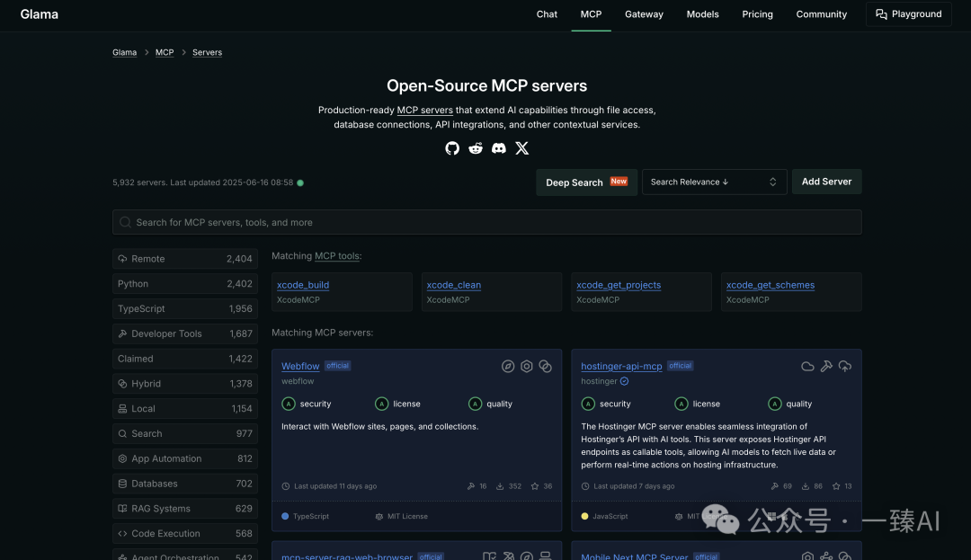Image resolution: width=971 pixels, height=560 pixels.
Task: Open the xcode_clean tool link
Action: pyautogui.click(x=453, y=285)
